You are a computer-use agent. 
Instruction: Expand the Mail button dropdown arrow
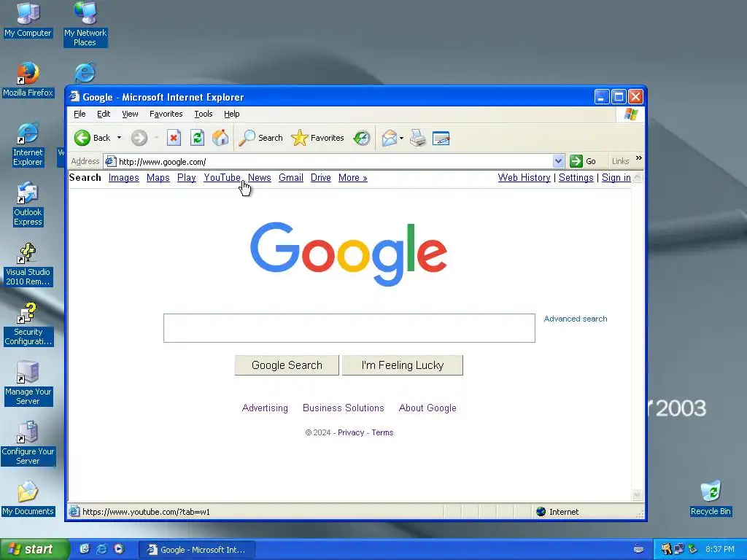tap(402, 138)
